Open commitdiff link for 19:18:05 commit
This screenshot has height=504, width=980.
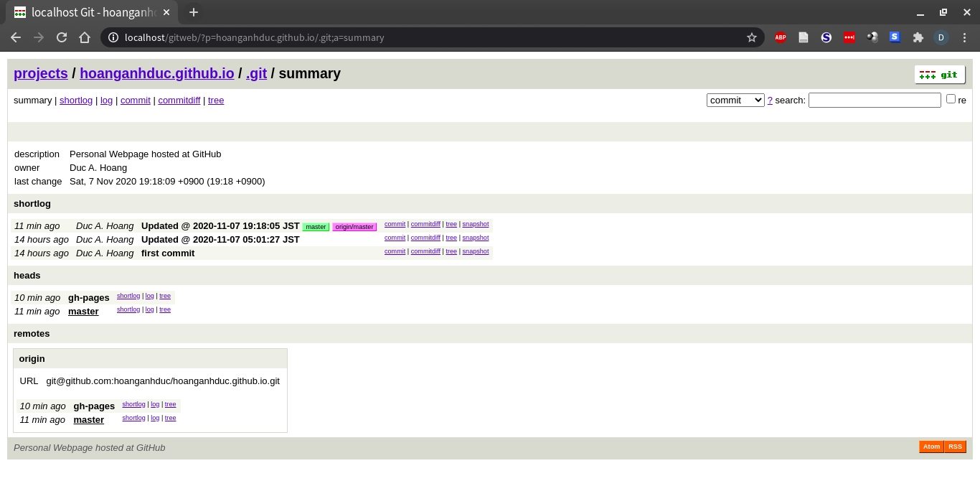pyautogui.click(x=425, y=224)
